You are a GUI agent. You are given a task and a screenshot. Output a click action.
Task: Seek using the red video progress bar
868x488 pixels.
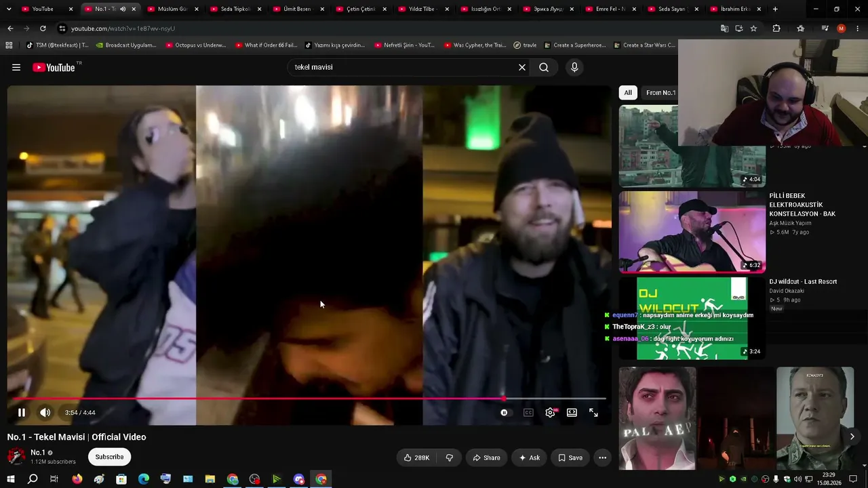pos(307,399)
